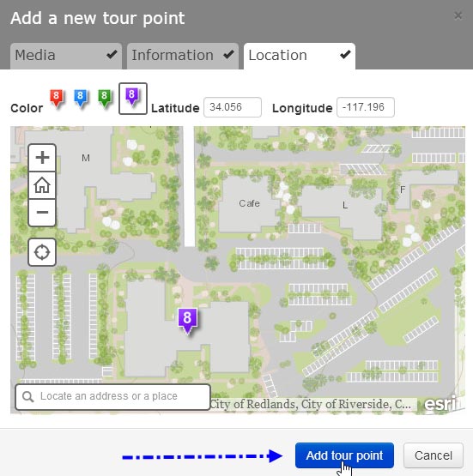
Task: Click the search magnifier icon
Action: (28, 396)
